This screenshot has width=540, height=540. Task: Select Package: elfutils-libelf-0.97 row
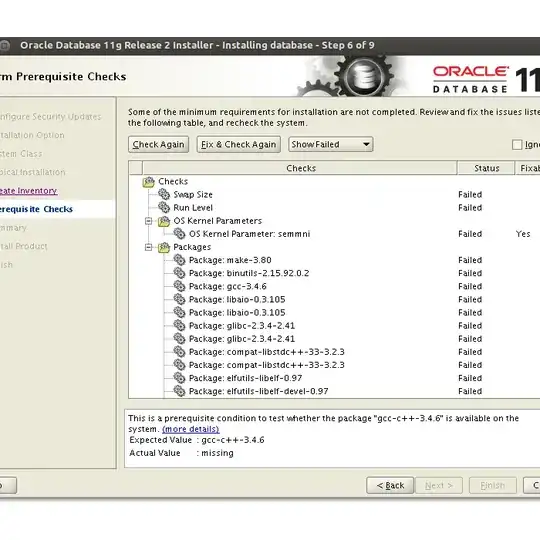(246, 378)
